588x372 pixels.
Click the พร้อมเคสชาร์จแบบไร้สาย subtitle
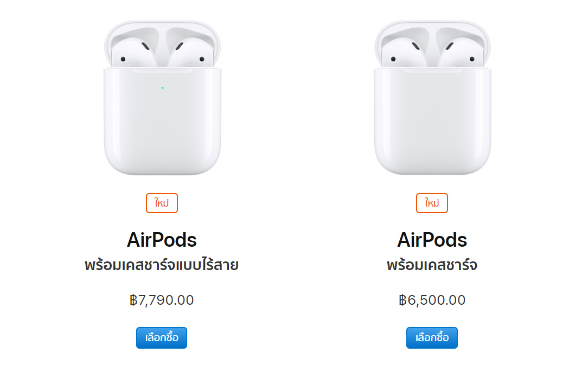162,265
